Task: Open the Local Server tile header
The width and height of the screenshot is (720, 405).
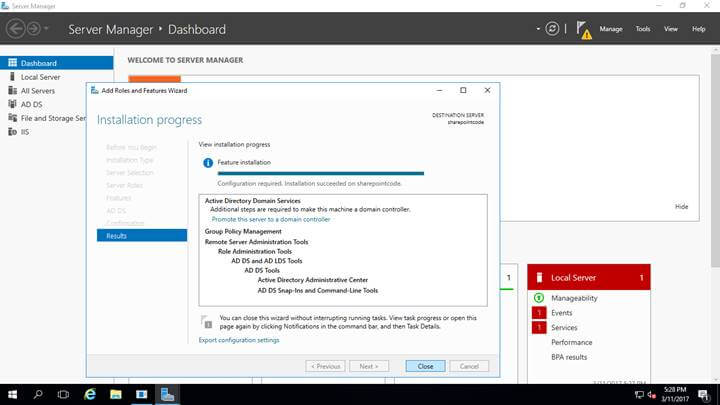Action: coord(589,277)
